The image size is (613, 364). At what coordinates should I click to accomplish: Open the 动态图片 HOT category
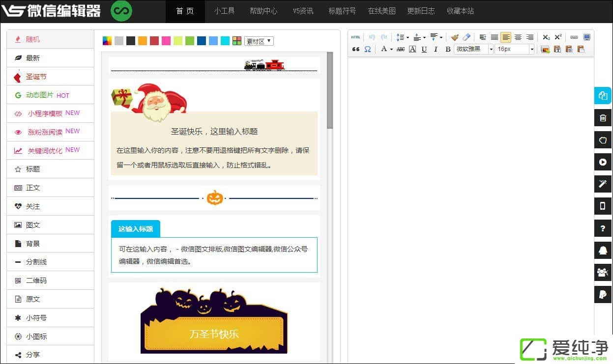click(x=50, y=95)
